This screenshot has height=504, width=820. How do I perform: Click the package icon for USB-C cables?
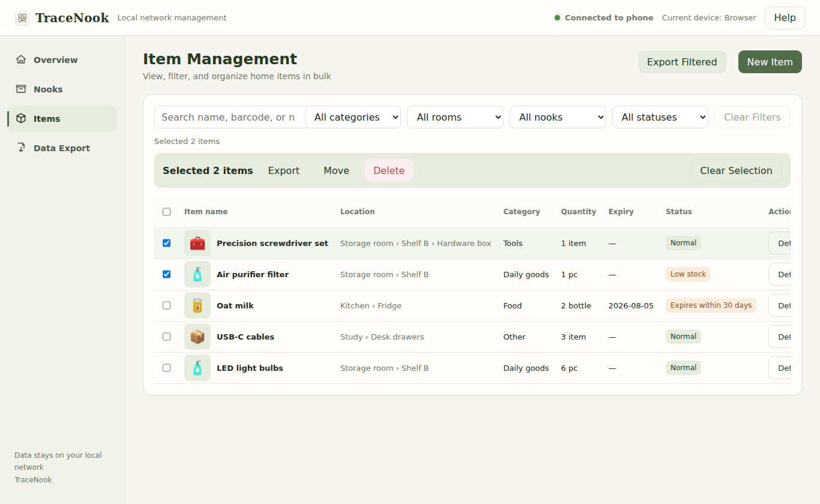197,337
